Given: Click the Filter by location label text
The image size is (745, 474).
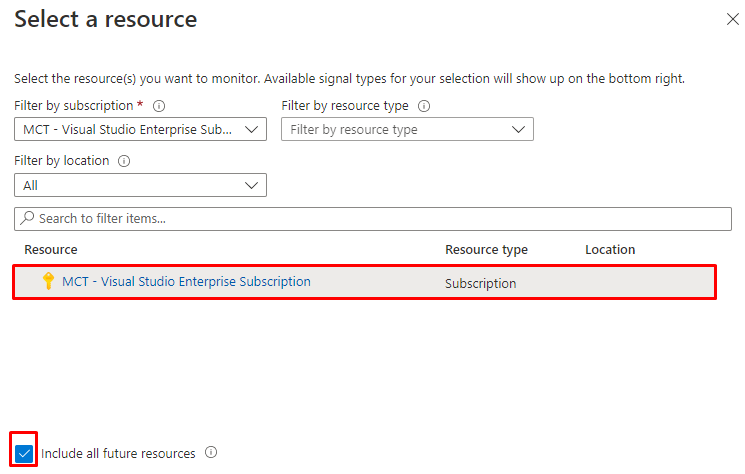Looking at the screenshot, I should point(62,161).
